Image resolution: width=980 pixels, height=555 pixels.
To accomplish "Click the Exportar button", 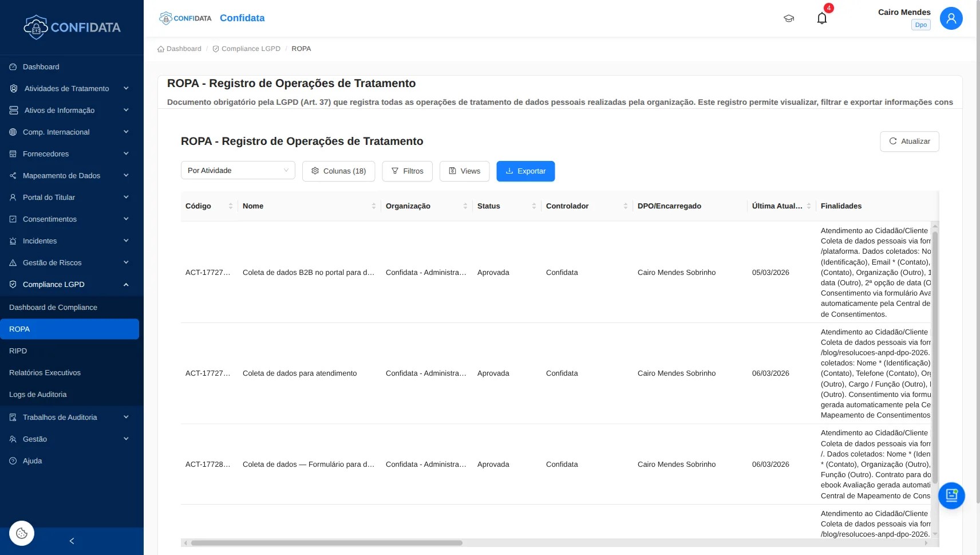I will [x=525, y=171].
